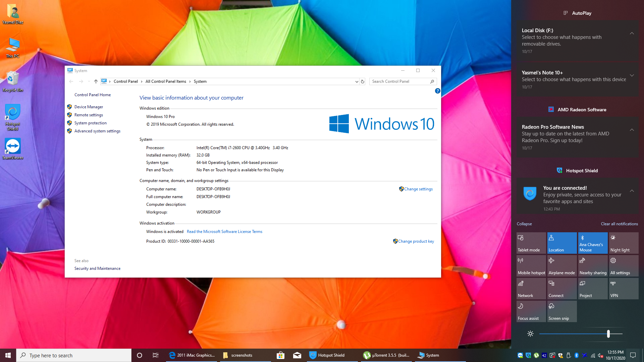Open the Mail app in taskbar

[x=297, y=355]
